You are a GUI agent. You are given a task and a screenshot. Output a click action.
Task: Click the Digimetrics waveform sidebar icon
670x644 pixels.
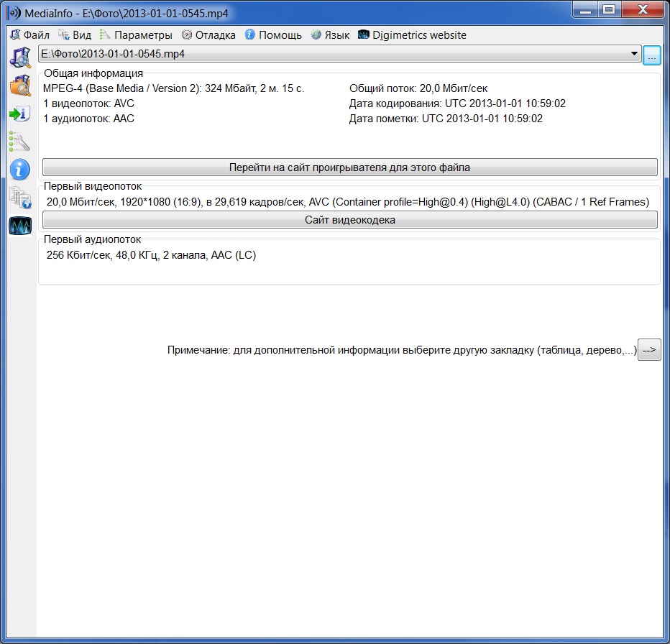click(20, 226)
